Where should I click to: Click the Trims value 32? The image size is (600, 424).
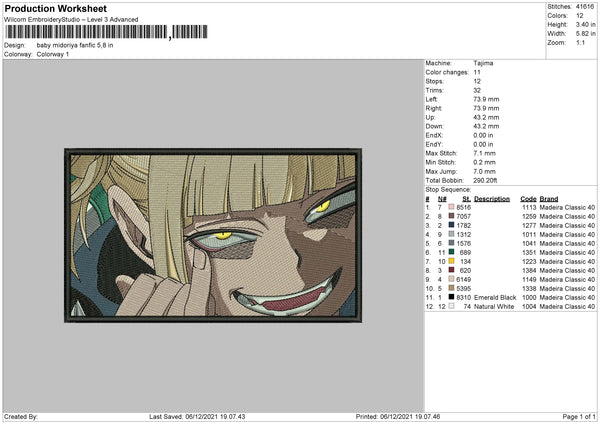click(477, 90)
